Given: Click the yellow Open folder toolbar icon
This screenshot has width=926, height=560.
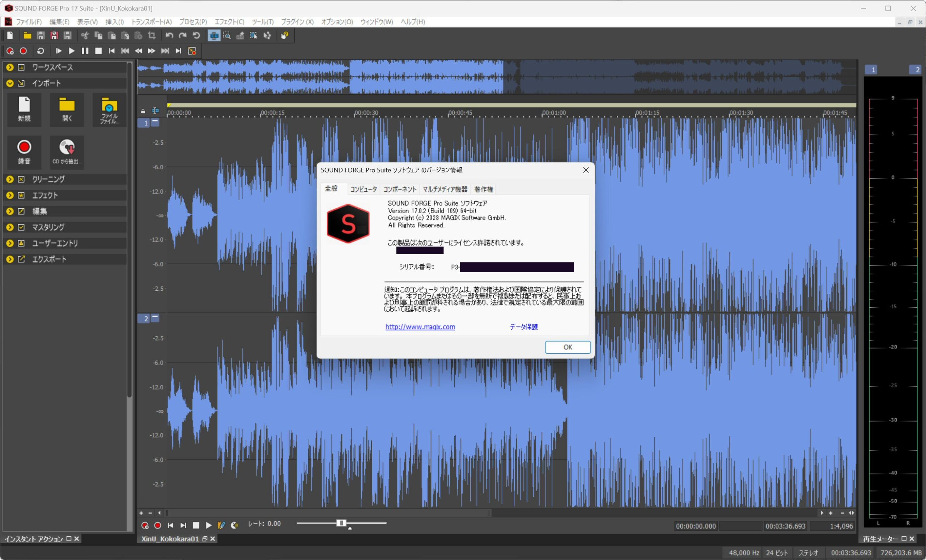Looking at the screenshot, I should (27, 36).
